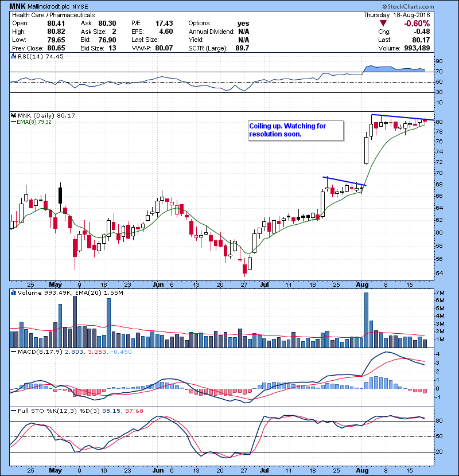Click the Ask price 80.30
This screenshot has width=459, height=476.
tap(107, 24)
